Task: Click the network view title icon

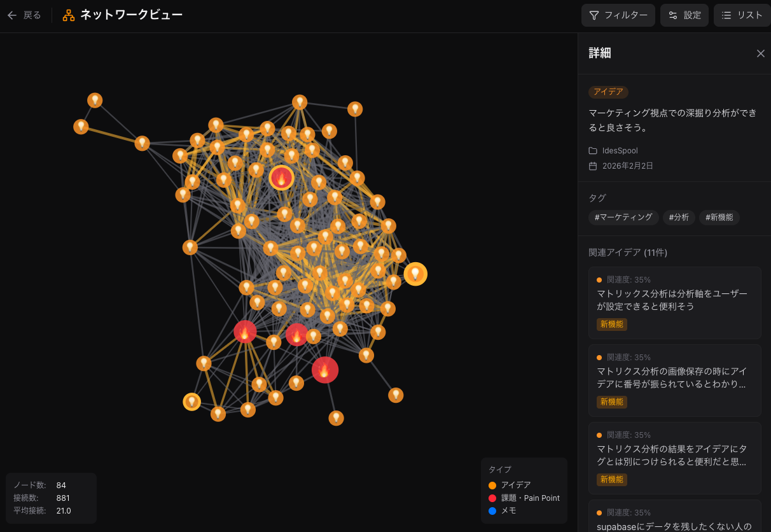Action: [x=69, y=15]
